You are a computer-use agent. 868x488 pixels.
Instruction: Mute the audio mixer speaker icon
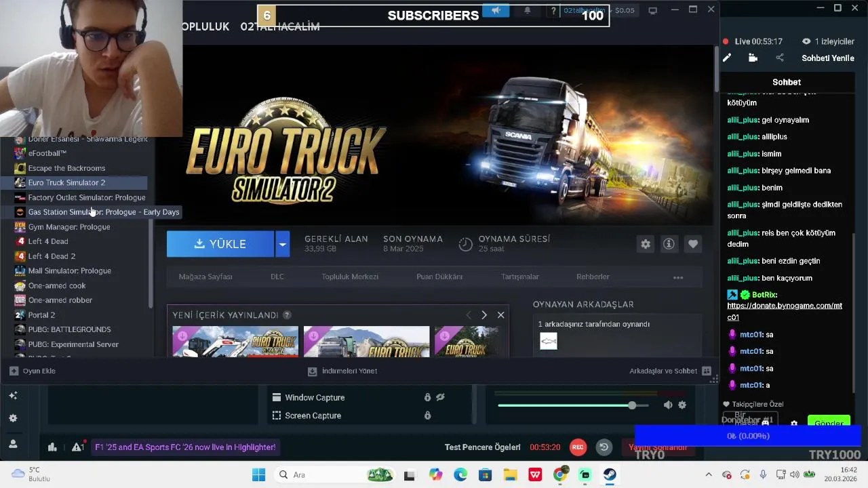[668, 405]
